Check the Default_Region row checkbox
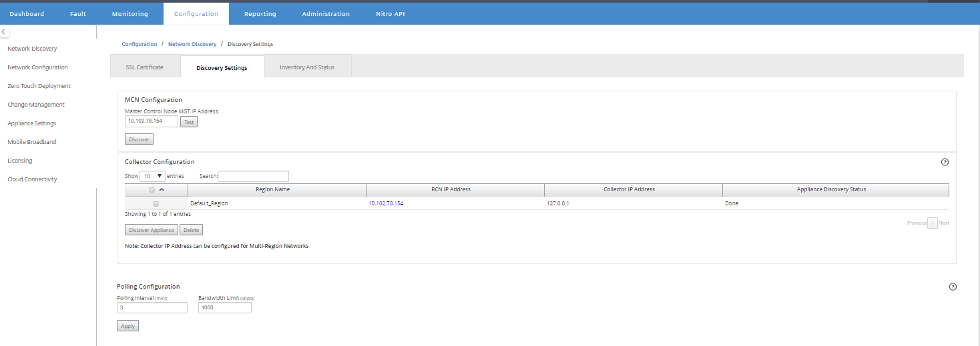 (156, 203)
